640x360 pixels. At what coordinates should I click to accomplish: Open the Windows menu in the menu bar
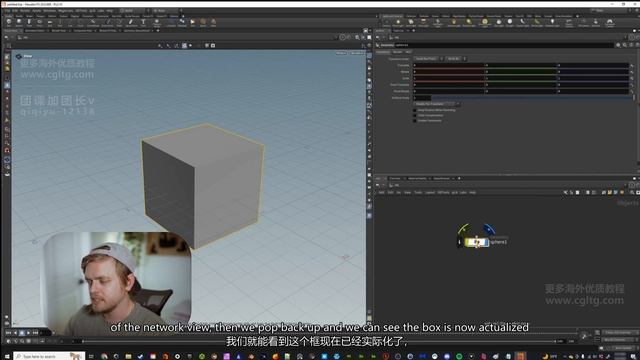coord(49,11)
